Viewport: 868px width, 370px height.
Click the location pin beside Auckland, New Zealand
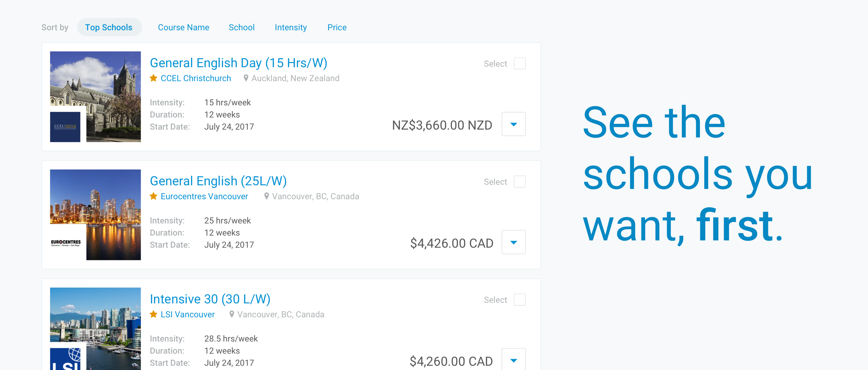246,78
